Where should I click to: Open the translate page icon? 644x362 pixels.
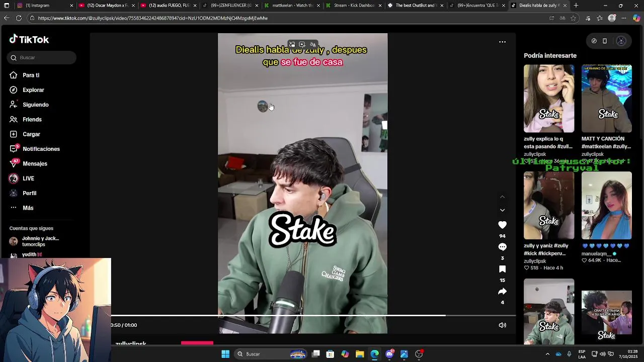[x=562, y=18]
